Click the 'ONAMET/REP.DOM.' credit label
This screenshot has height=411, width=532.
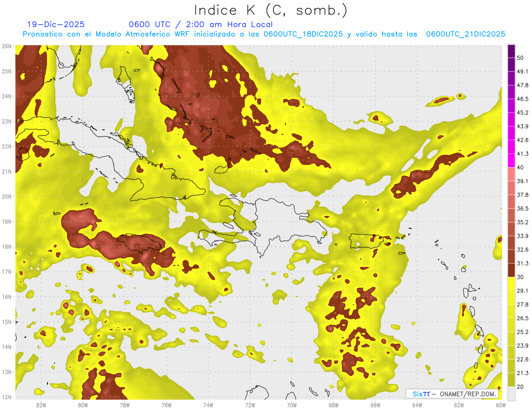pos(467,394)
